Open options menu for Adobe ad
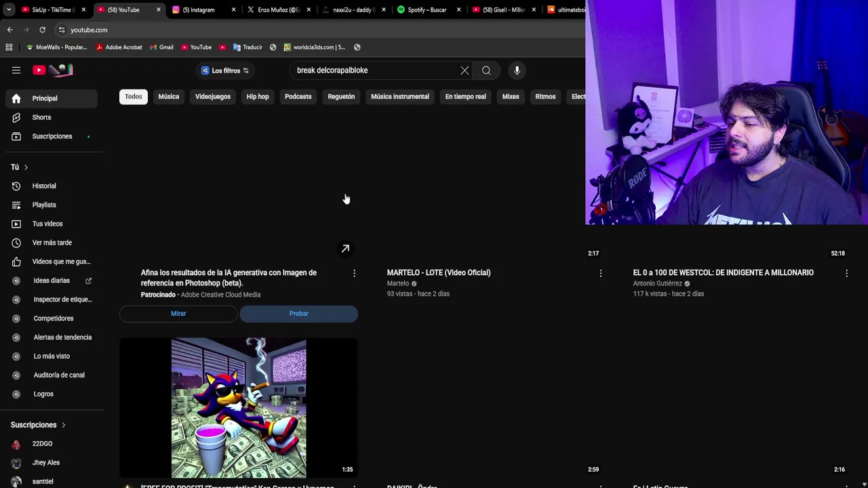The height and width of the screenshot is (488, 868). pyautogui.click(x=354, y=273)
